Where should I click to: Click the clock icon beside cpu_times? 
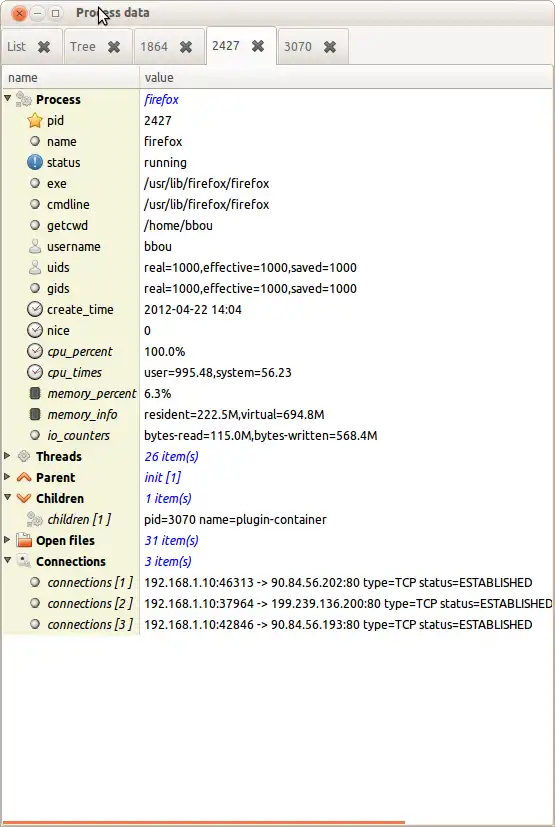coord(35,372)
